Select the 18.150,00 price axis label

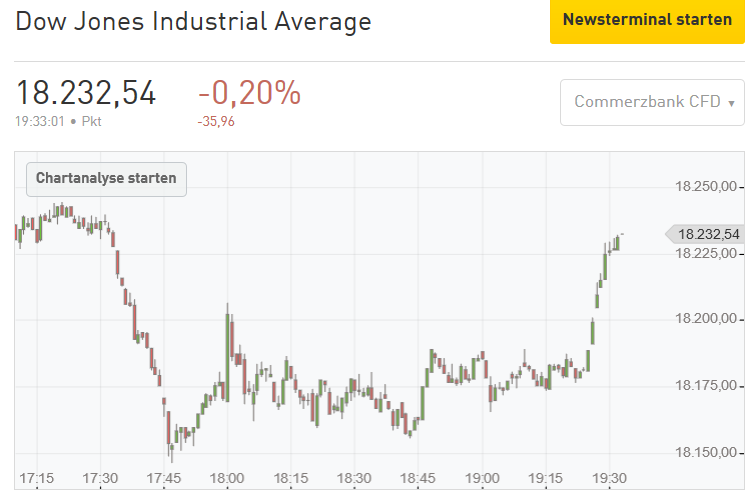(706, 452)
